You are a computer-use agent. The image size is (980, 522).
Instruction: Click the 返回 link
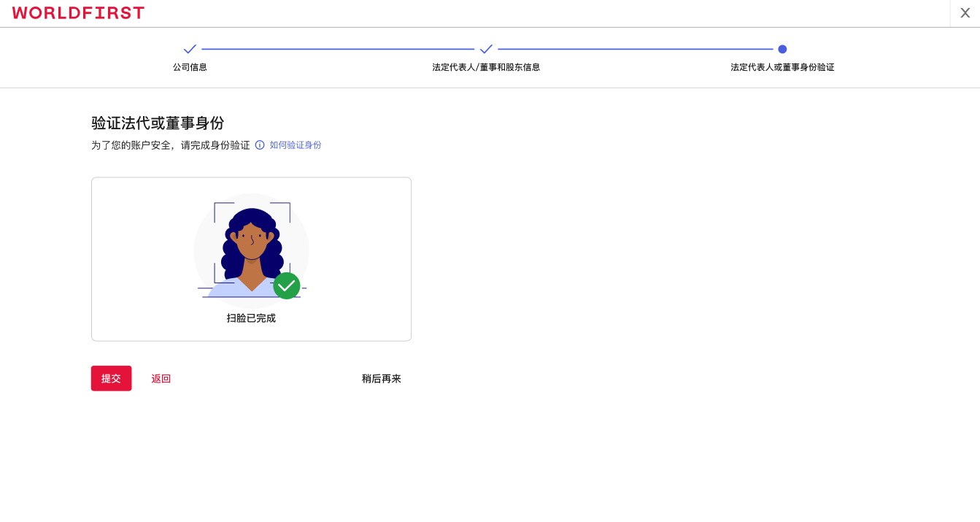161,378
